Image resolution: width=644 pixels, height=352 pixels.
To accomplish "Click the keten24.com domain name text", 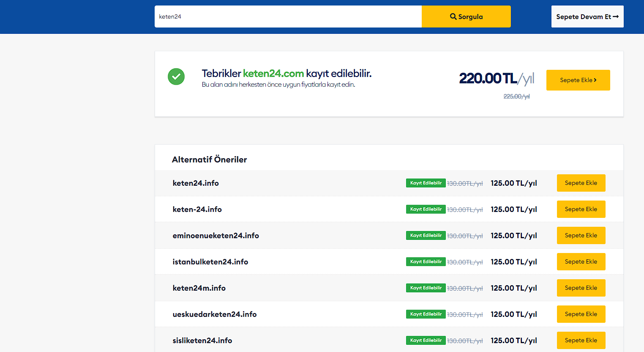I will (273, 74).
